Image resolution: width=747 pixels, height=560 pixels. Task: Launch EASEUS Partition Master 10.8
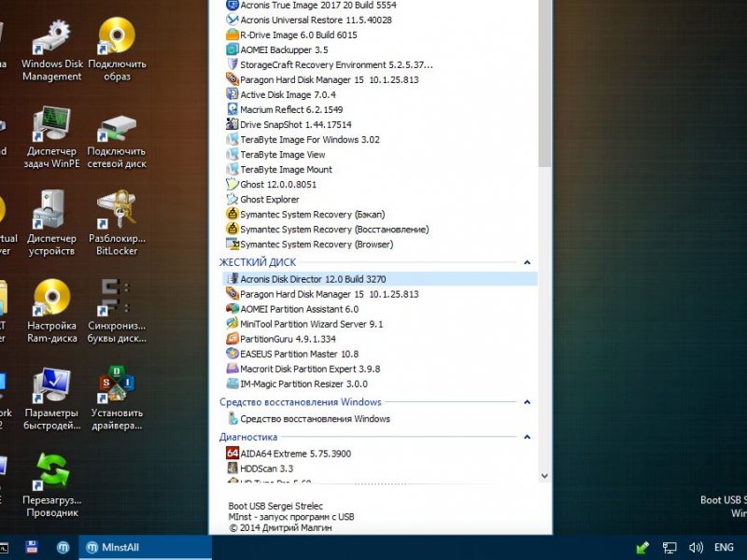(292, 354)
